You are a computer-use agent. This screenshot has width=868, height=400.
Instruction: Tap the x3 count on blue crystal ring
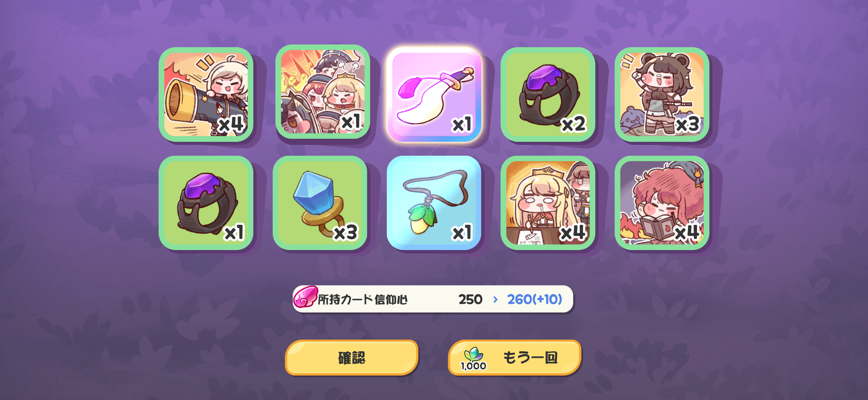coord(345,232)
